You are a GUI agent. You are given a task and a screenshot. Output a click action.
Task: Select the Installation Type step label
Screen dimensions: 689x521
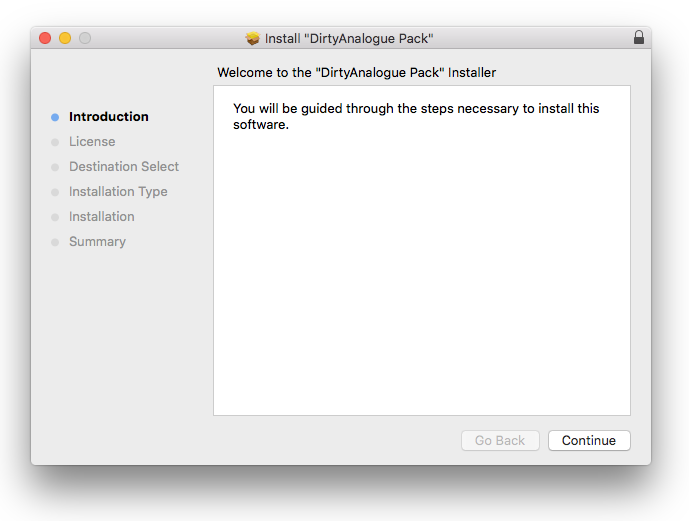[x=118, y=192]
